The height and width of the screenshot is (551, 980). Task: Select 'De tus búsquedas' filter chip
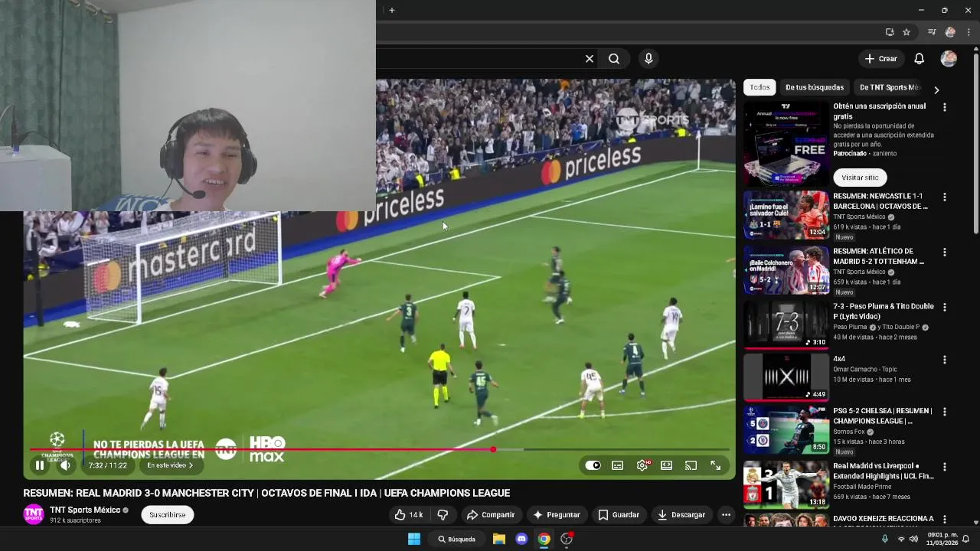(x=815, y=87)
